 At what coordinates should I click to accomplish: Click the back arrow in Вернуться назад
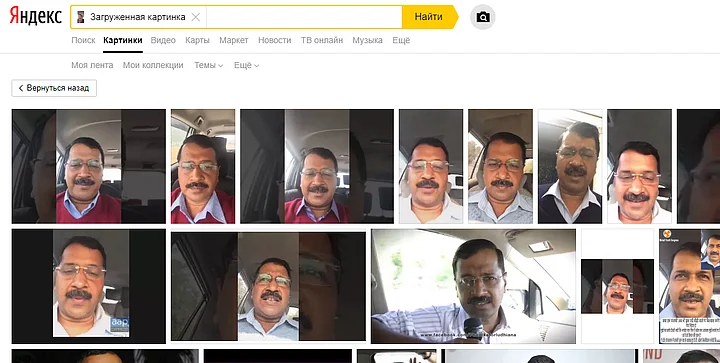click(x=21, y=88)
